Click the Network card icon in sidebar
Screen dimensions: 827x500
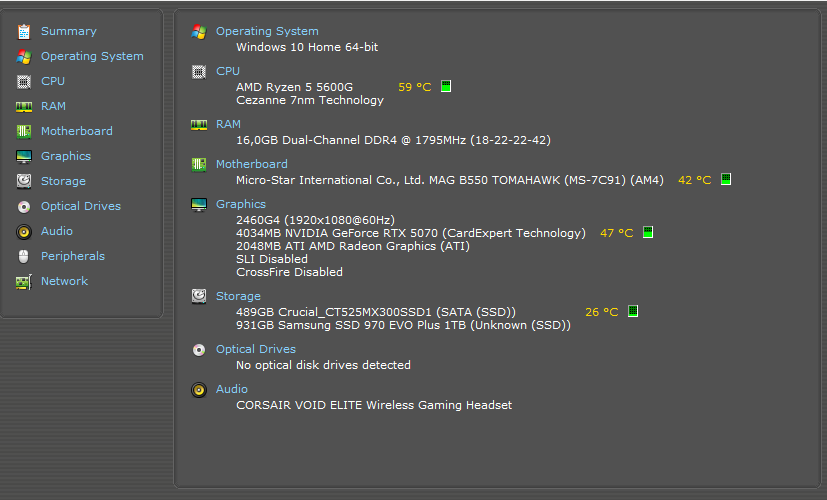pyautogui.click(x=24, y=282)
